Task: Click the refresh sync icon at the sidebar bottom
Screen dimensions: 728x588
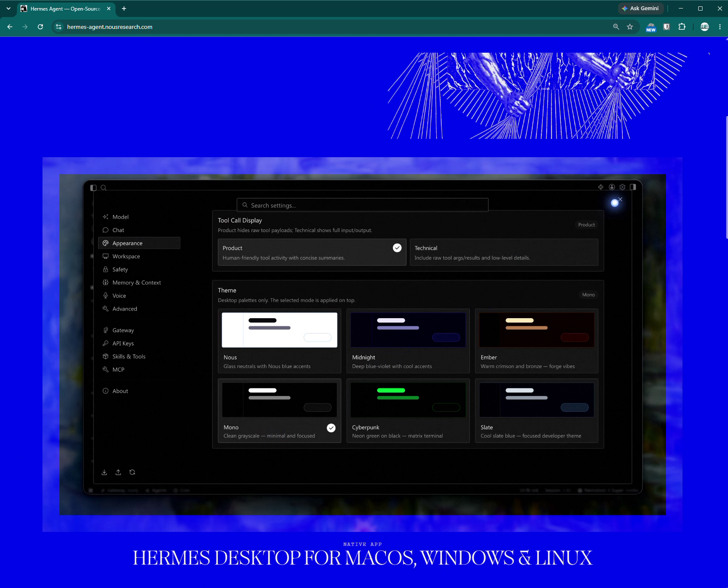Action: click(133, 472)
